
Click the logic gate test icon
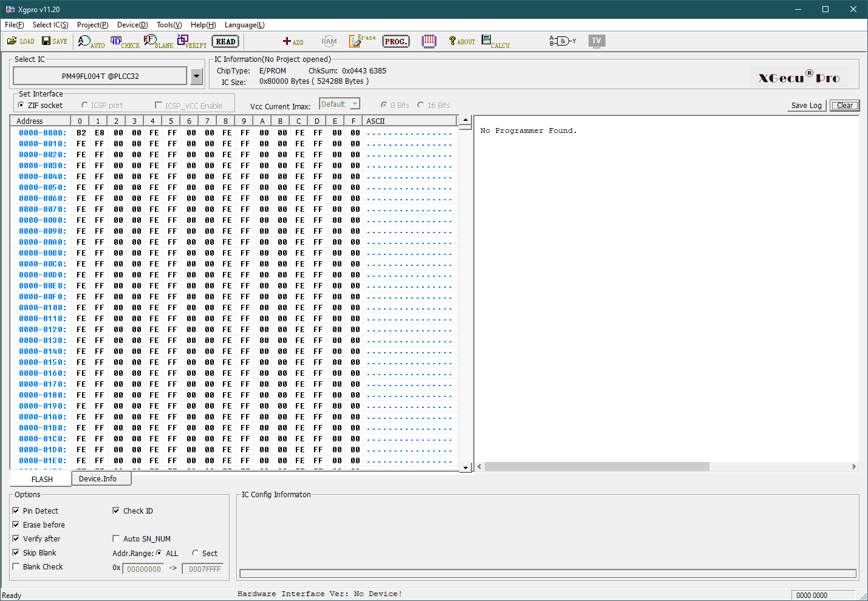562,41
